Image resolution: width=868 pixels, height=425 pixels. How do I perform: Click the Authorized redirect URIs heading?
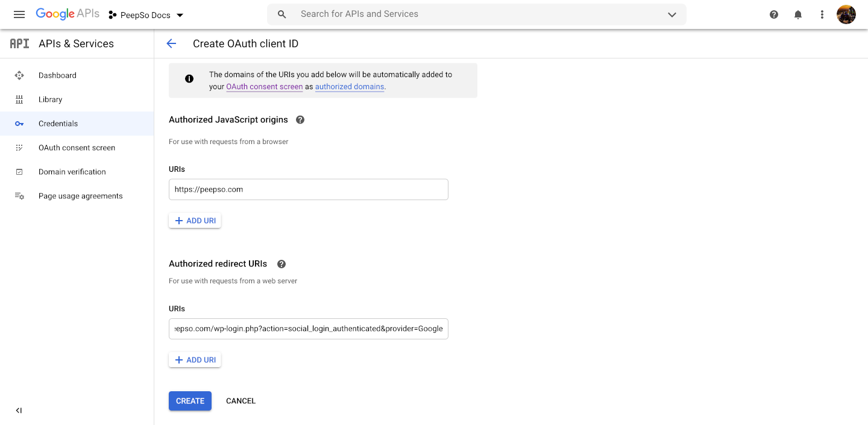click(x=218, y=264)
